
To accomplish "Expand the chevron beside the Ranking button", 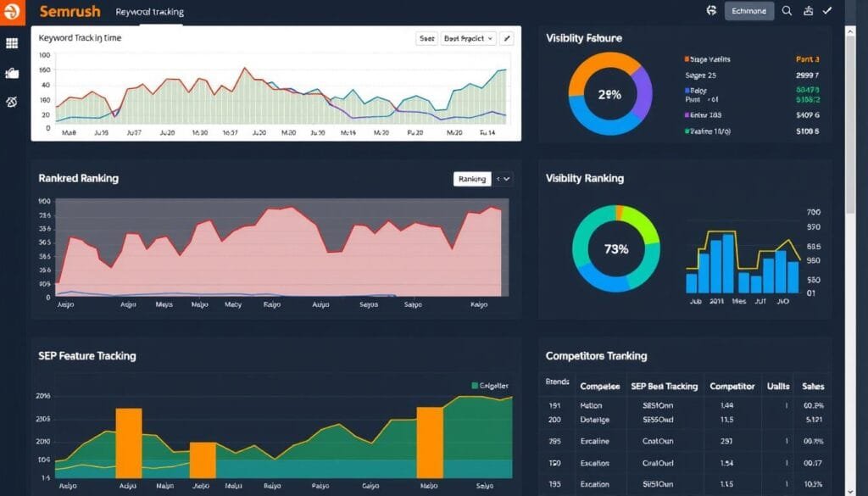I will (504, 179).
